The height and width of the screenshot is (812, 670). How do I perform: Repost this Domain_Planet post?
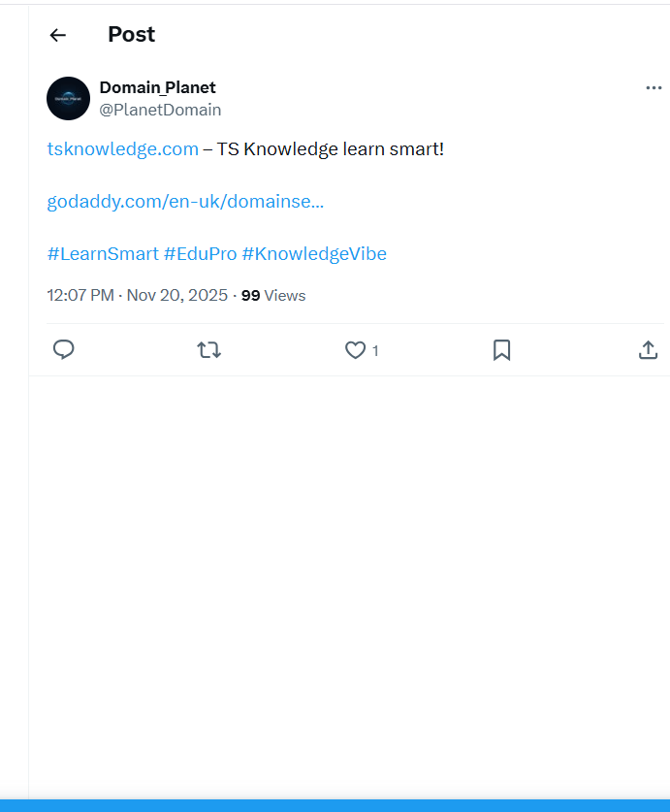(208, 350)
